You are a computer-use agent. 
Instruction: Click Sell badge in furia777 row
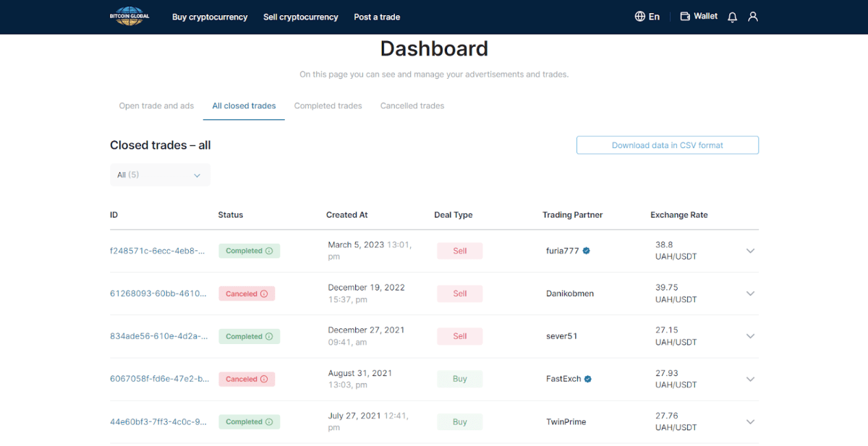[459, 251]
